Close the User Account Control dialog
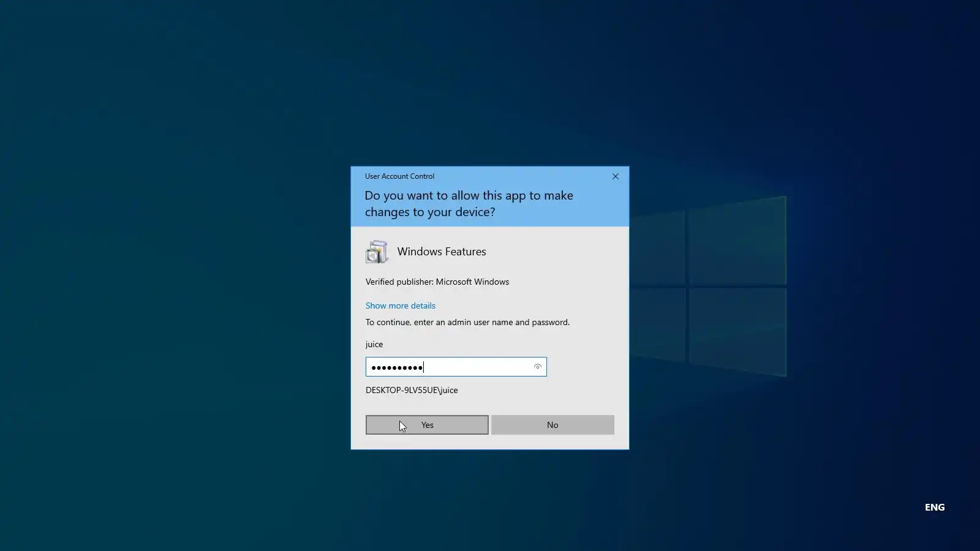The height and width of the screenshot is (551, 980). [616, 176]
